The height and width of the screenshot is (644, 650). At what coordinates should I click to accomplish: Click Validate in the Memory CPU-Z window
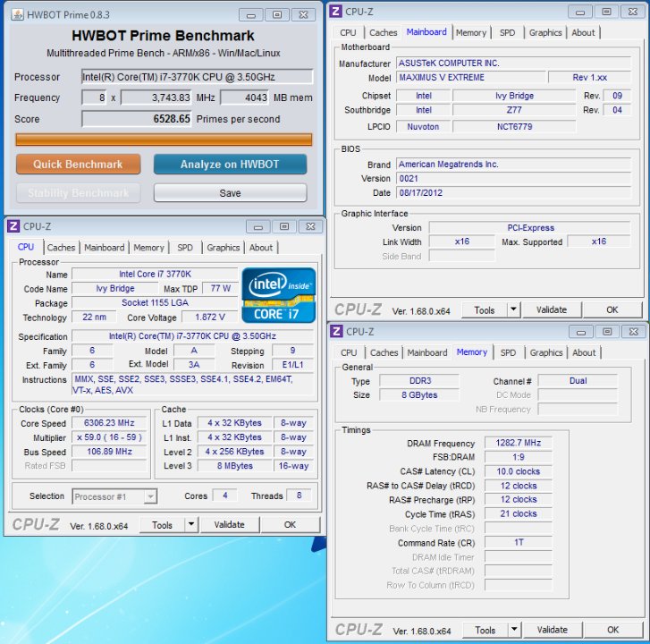click(553, 630)
